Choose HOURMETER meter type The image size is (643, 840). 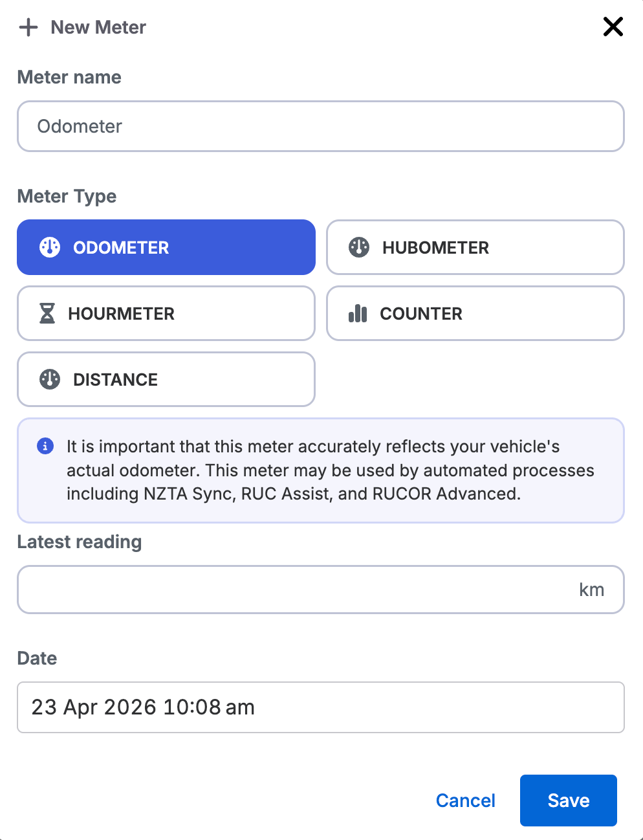click(x=166, y=313)
